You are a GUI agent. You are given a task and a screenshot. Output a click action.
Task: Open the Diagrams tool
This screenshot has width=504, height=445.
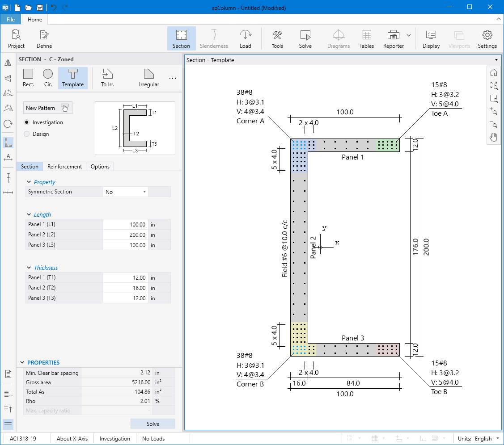point(339,38)
